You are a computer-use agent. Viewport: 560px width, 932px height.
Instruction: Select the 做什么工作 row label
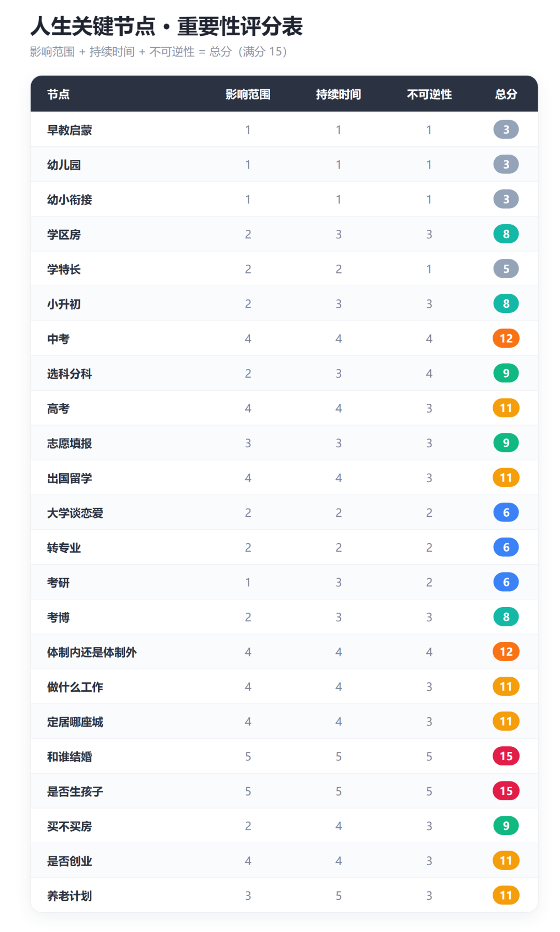[75, 687]
